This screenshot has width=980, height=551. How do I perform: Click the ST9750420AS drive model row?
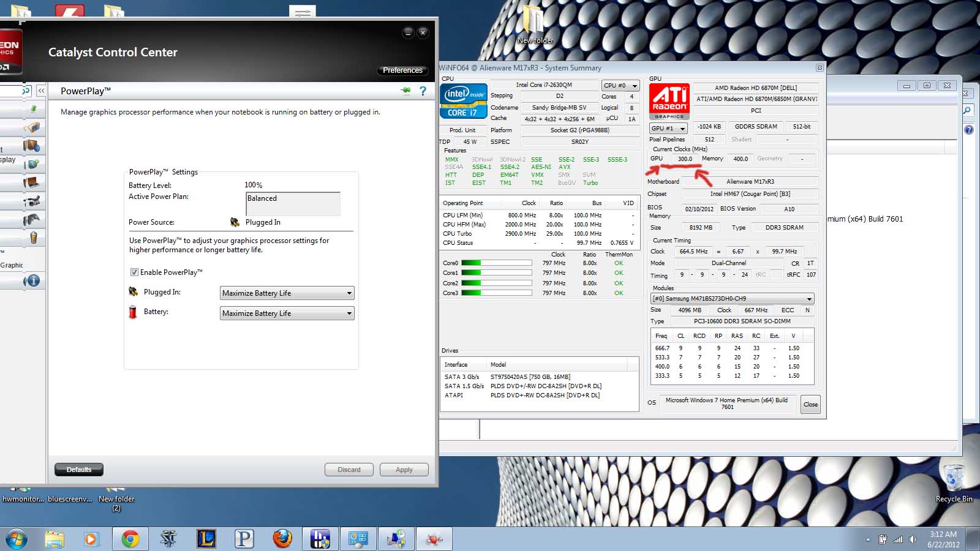pos(540,377)
